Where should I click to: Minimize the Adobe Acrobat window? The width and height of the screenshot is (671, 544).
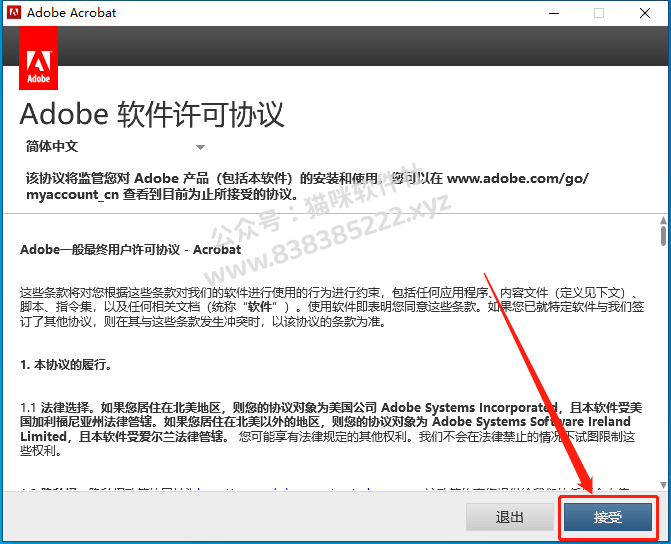(554, 13)
